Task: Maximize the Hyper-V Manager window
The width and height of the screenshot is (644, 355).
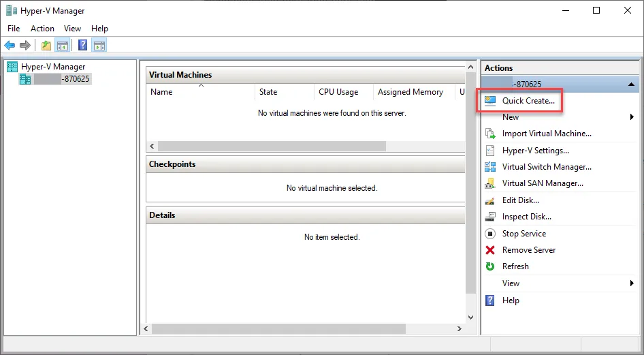Action: pos(596,11)
